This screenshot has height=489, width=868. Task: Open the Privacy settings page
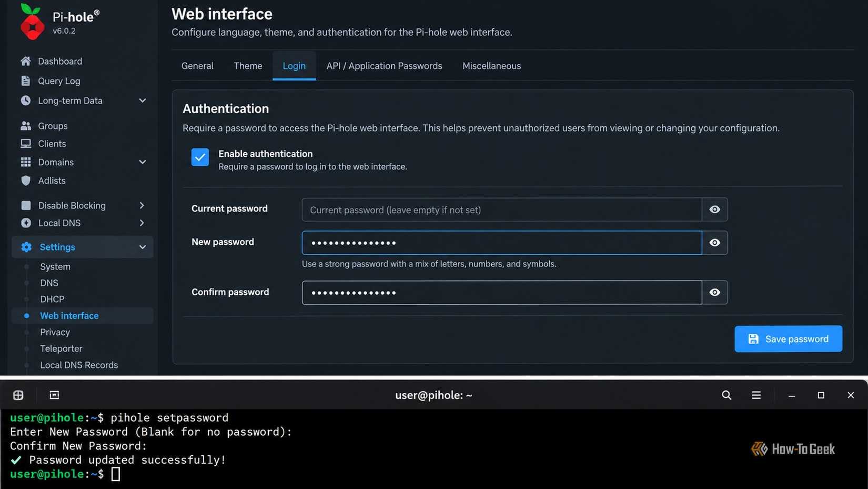point(55,332)
